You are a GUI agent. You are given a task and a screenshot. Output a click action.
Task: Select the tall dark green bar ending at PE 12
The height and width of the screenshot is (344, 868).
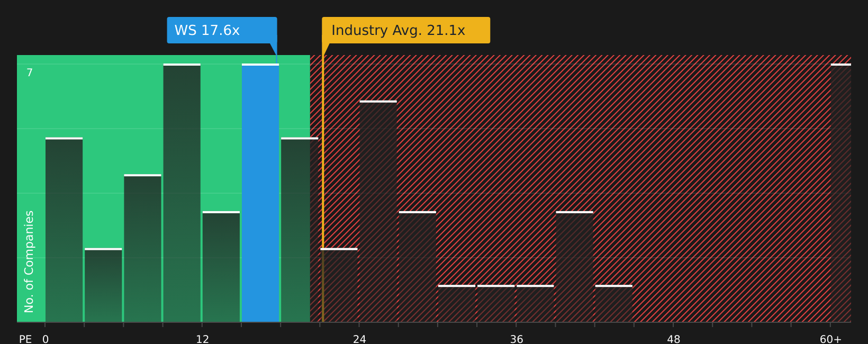tap(182, 193)
